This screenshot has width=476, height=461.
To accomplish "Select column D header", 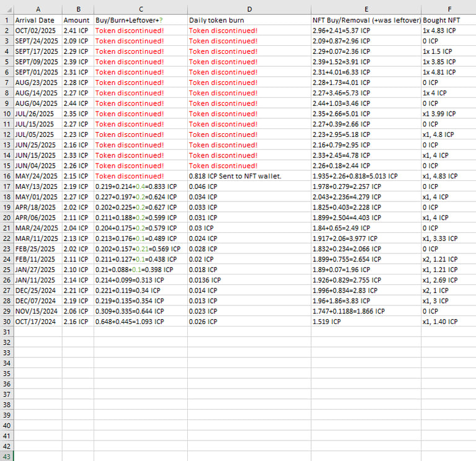I will pos(249,10).
